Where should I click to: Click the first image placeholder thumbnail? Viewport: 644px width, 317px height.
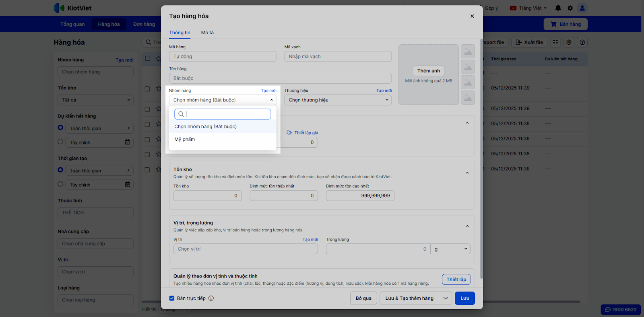468,51
